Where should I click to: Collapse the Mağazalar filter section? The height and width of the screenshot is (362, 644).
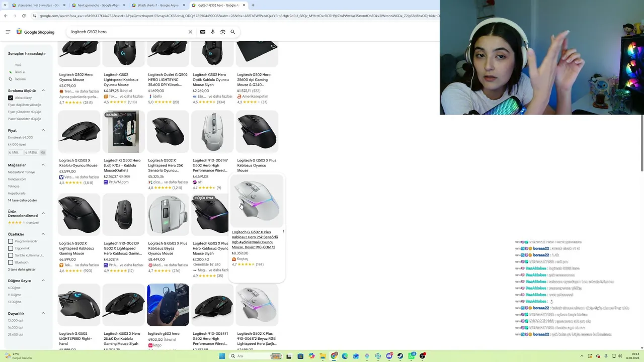pyautogui.click(x=43, y=165)
